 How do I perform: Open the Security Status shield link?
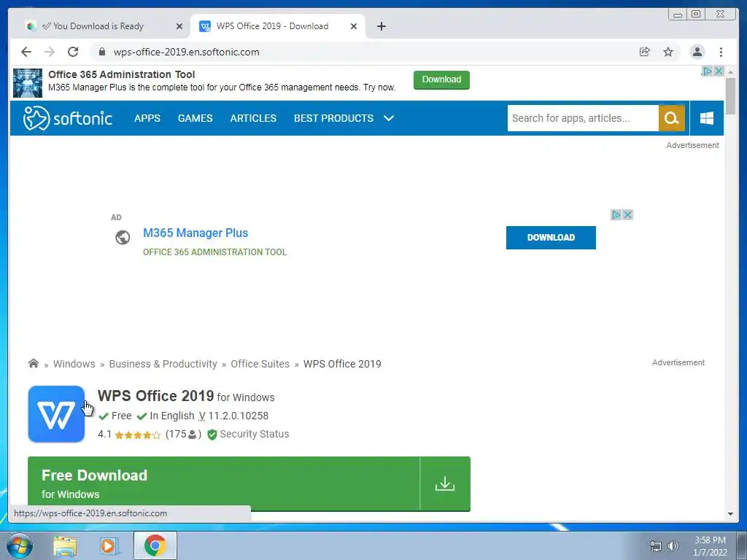248,434
